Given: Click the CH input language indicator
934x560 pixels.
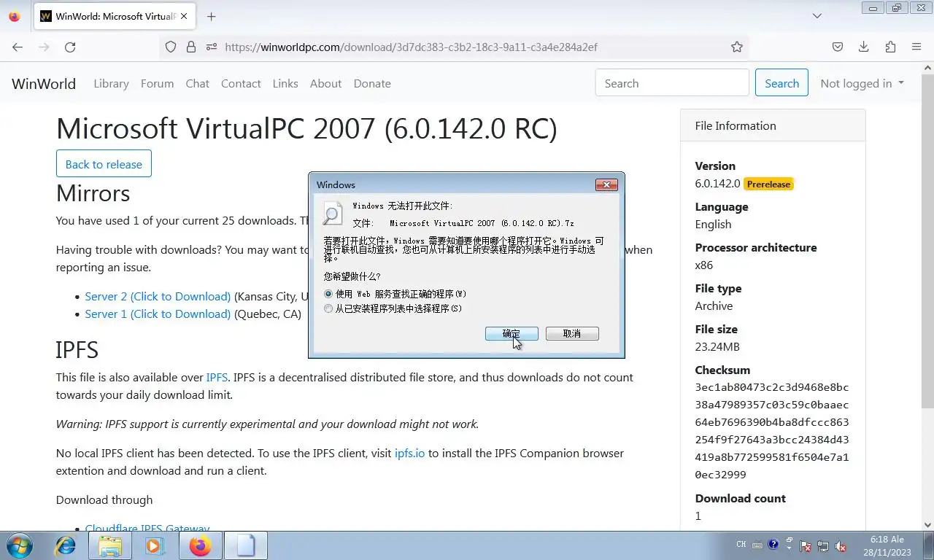Looking at the screenshot, I should (x=741, y=545).
